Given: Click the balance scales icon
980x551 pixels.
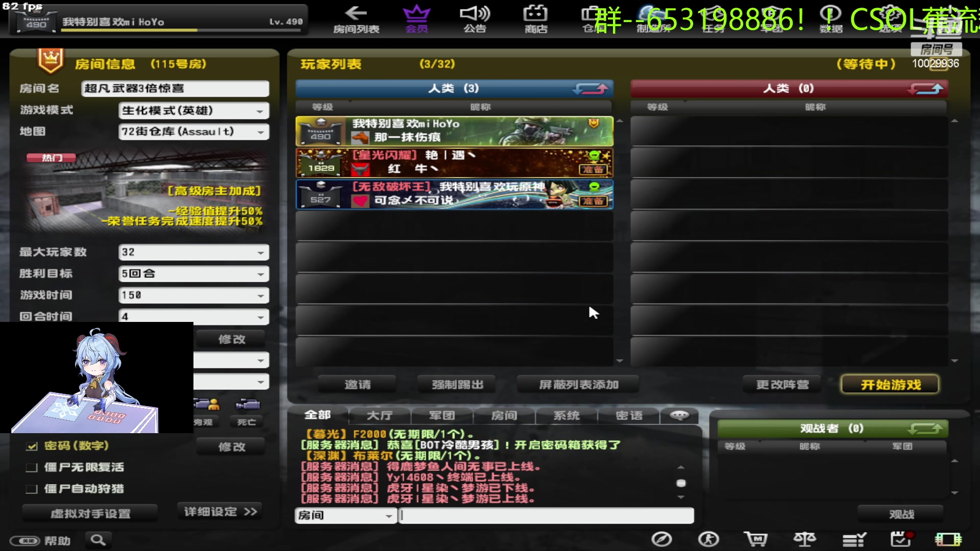Looking at the screenshot, I should pos(804,539).
